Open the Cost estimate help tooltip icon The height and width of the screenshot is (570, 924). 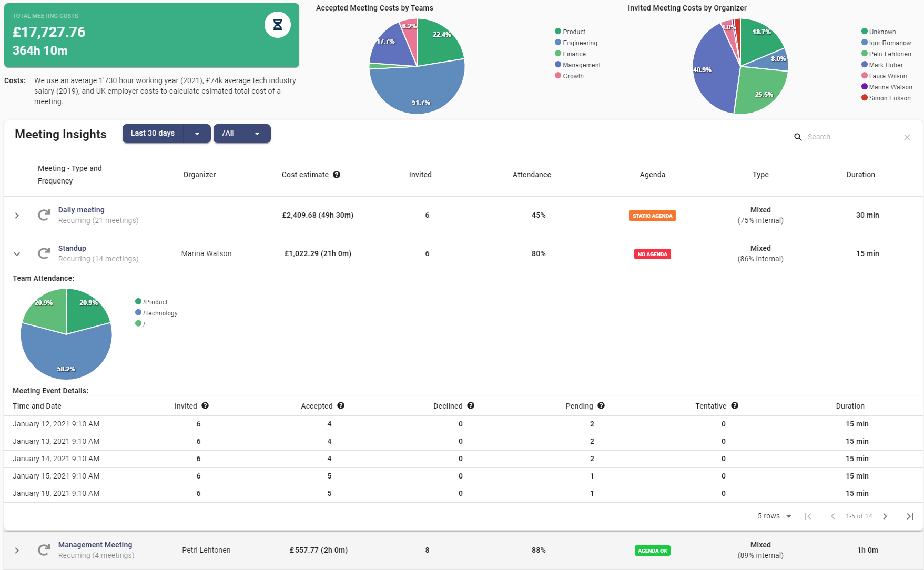tap(337, 175)
